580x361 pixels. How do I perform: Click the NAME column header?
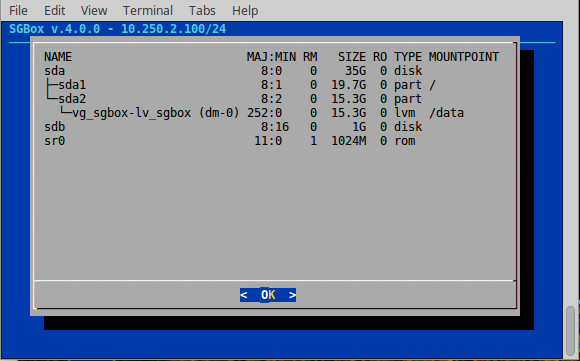click(58, 57)
